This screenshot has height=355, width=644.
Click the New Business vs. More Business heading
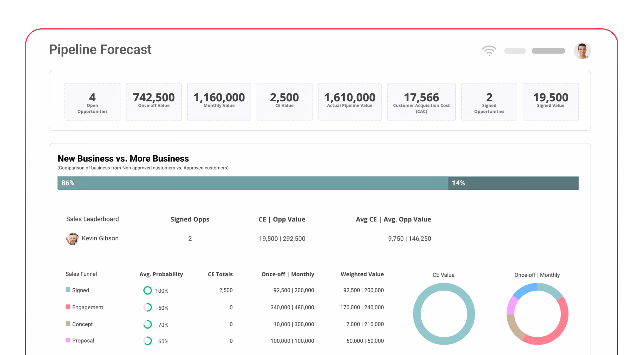[123, 159]
